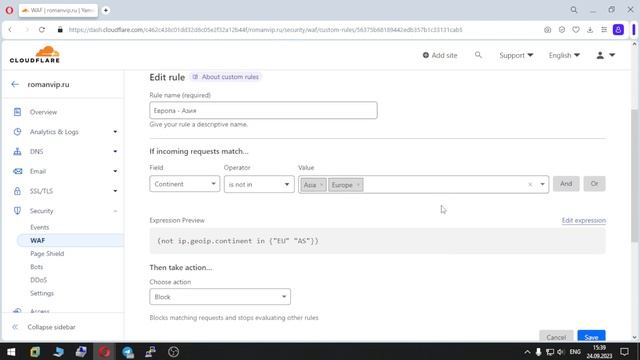Click the Rule name input field
This screenshot has height=360, width=640.
[x=263, y=110]
